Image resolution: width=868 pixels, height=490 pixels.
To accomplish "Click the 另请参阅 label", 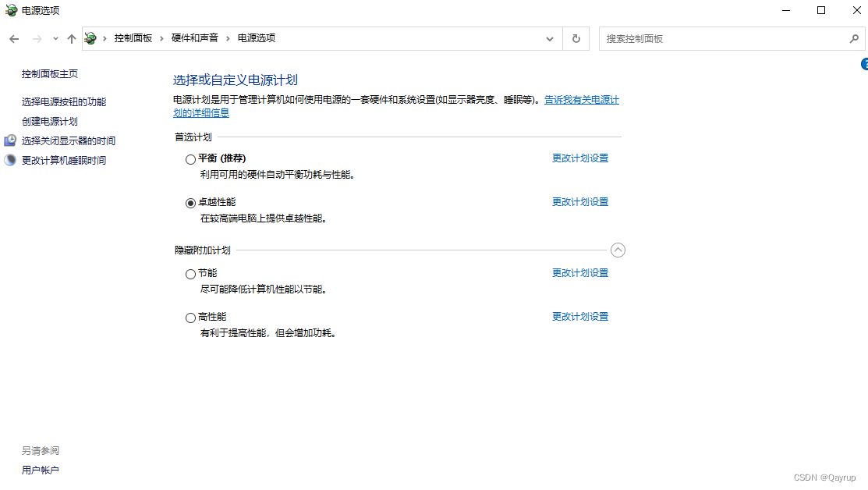I will point(41,451).
